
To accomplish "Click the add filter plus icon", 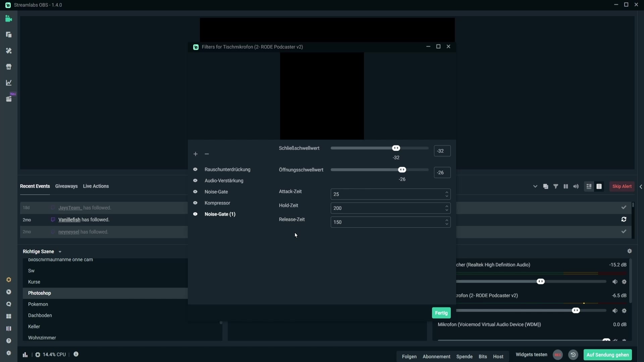I will [x=196, y=154].
